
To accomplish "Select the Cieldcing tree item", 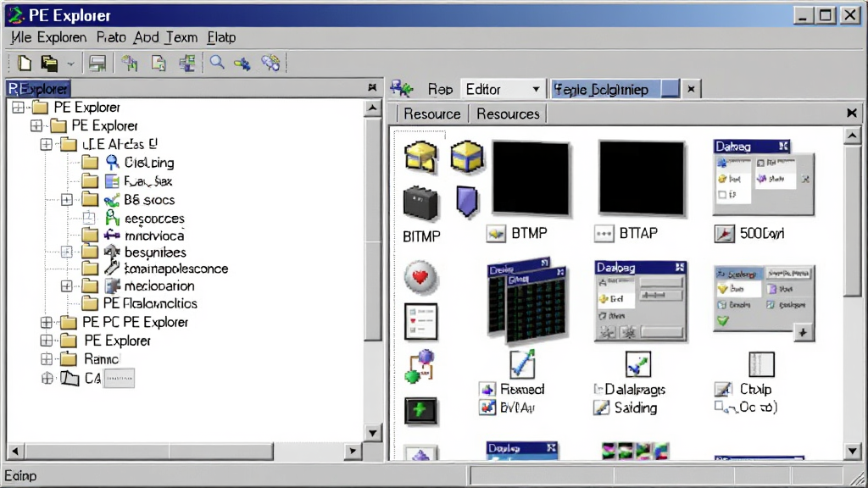I will point(149,163).
